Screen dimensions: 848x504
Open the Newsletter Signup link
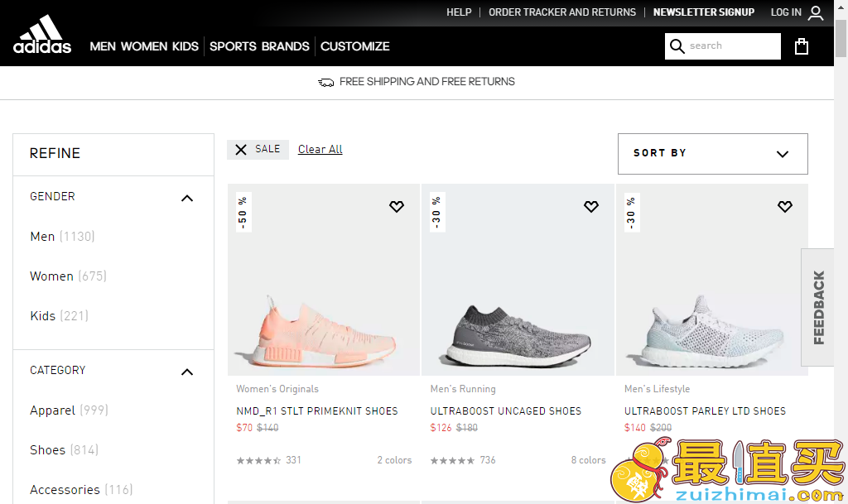[x=704, y=12]
